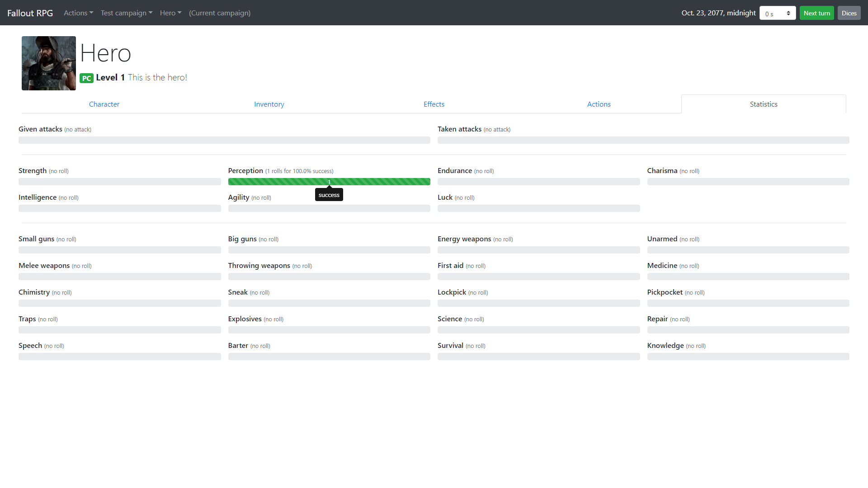Open the Effects tab
Image resolution: width=868 pixels, height=488 pixels.
(434, 104)
